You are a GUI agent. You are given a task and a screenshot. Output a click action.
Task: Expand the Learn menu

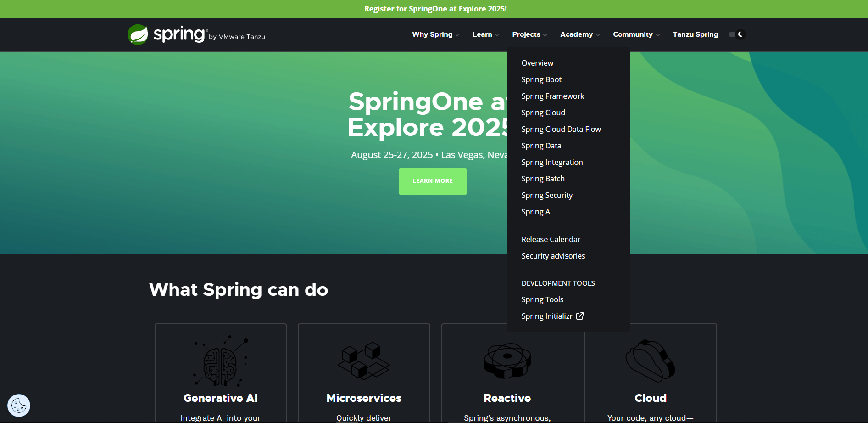(486, 34)
